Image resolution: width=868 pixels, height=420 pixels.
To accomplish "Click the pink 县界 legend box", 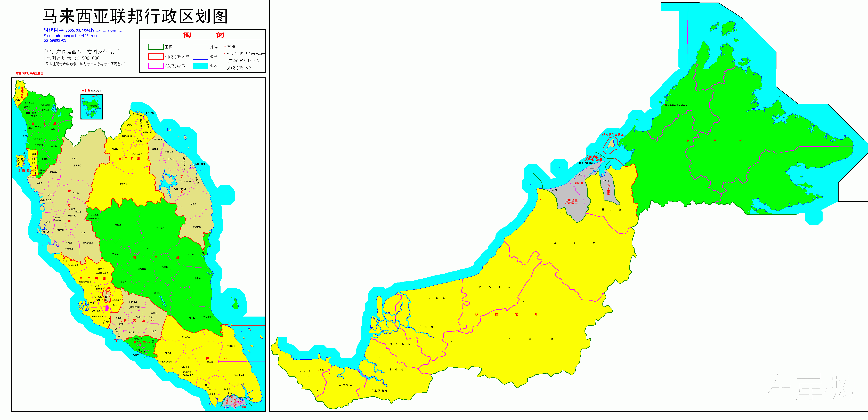I will [200, 47].
